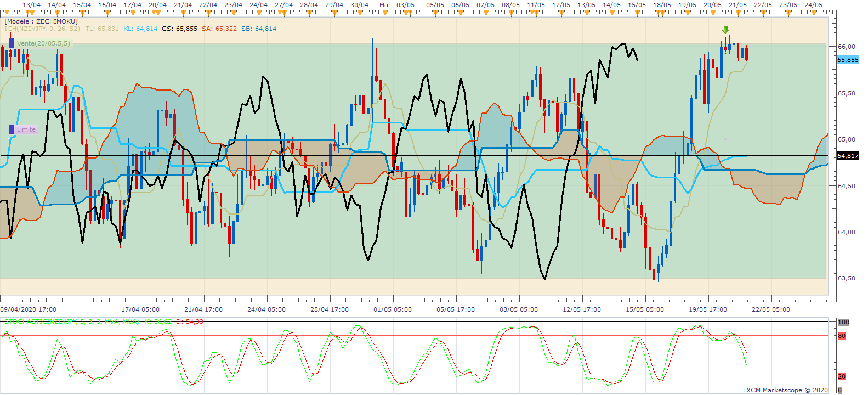The height and width of the screenshot is (395, 868).
Task: Click the 28/04 17:00 timestamp label
Action: point(330,309)
